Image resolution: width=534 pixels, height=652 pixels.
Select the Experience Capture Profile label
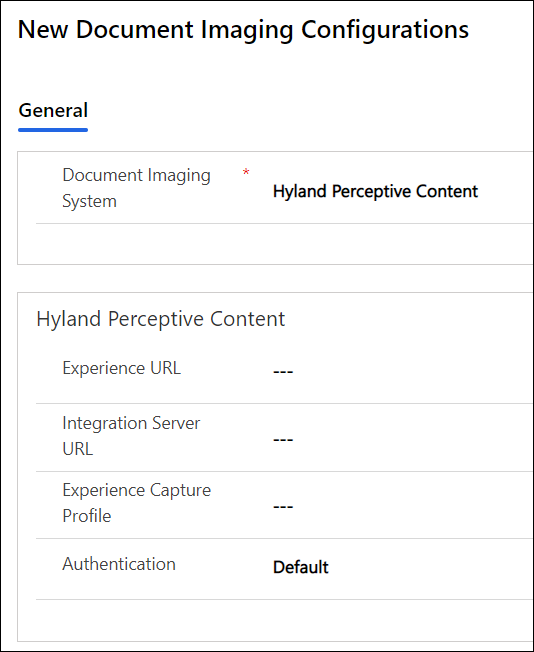[x=136, y=503]
